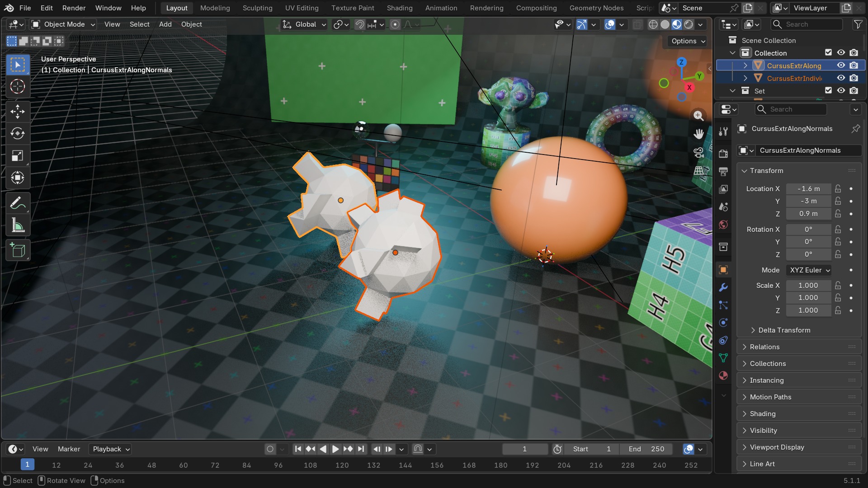Screen dimensions: 868x488
Task: Select the Add Cube tool
Action: coord(18,250)
